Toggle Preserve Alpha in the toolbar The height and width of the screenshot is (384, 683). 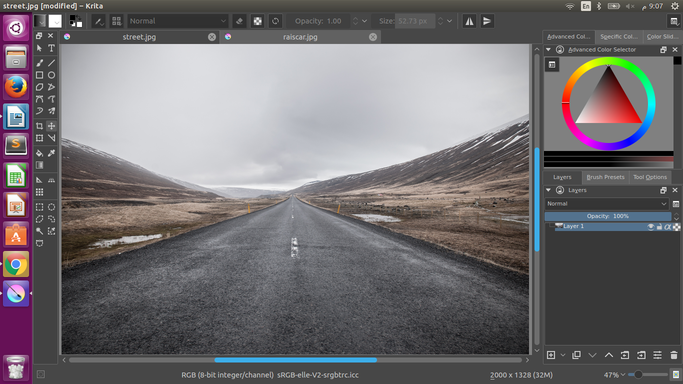click(x=257, y=21)
